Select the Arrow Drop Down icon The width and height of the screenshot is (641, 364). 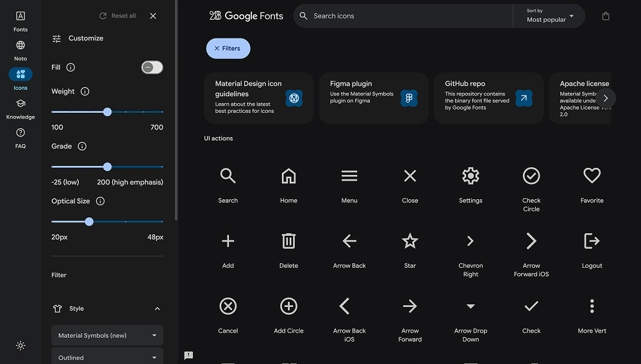(470, 306)
